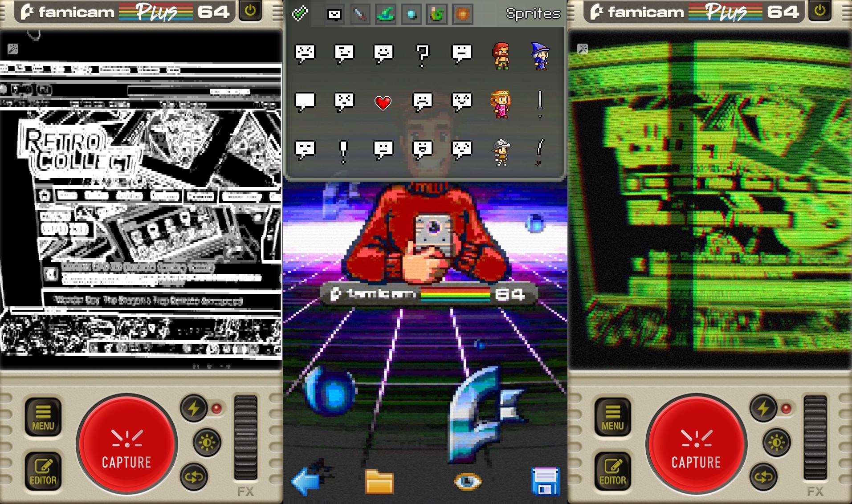
Task: Open EDITOR on the left famicam panel
Action: pyautogui.click(x=43, y=471)
